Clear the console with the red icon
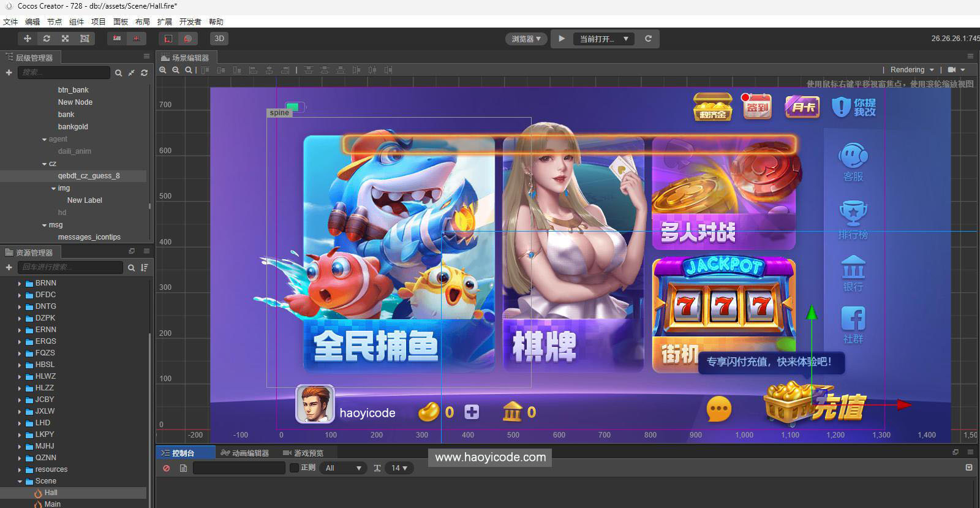 coord(166,468)
